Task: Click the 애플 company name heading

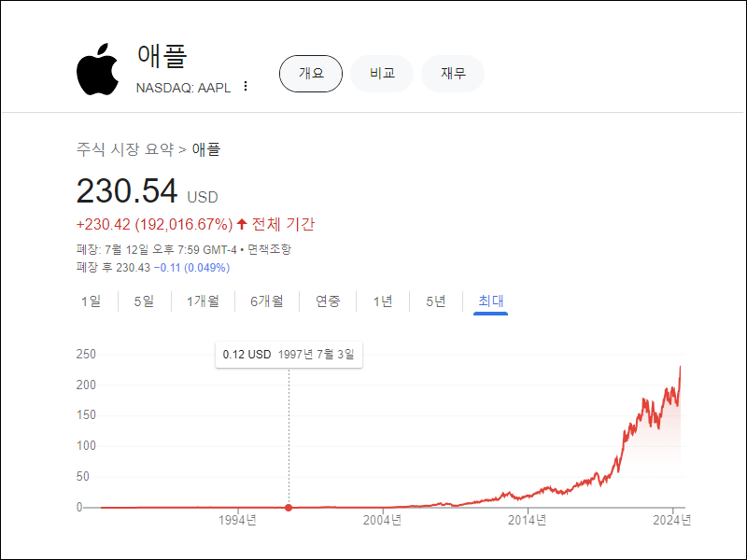Action: 162,55
